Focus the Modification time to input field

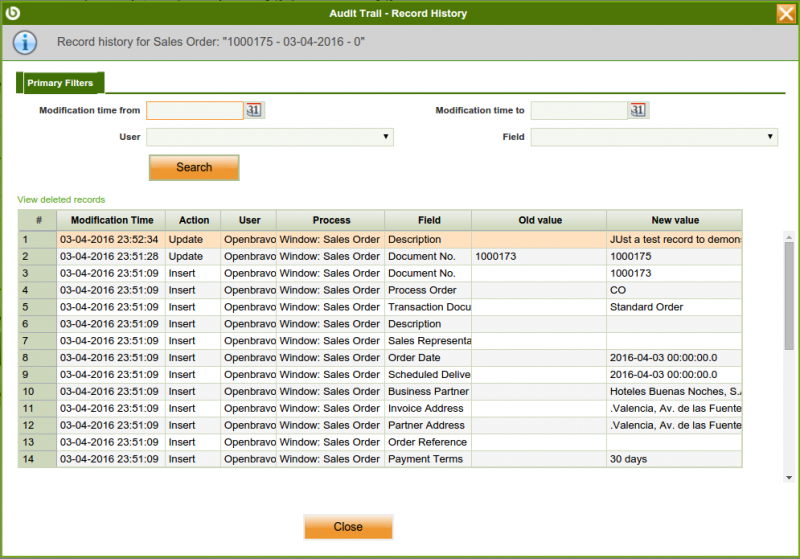click(x=579, y=110)
